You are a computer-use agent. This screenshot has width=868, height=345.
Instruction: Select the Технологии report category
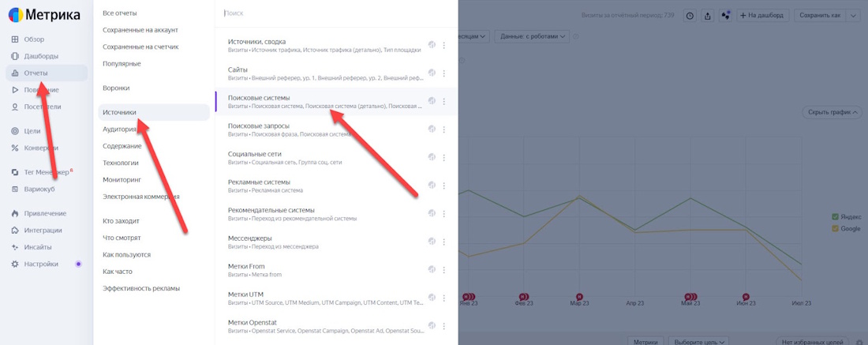click(121, 163)
